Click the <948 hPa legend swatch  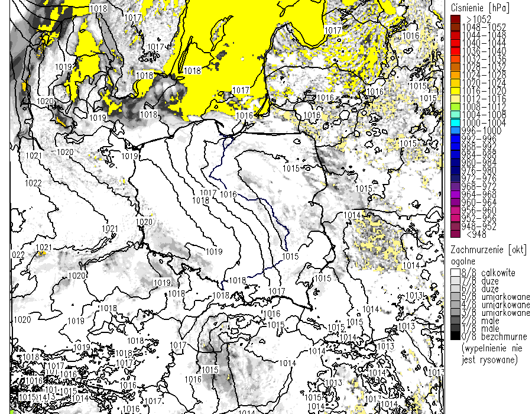point(455,235)
